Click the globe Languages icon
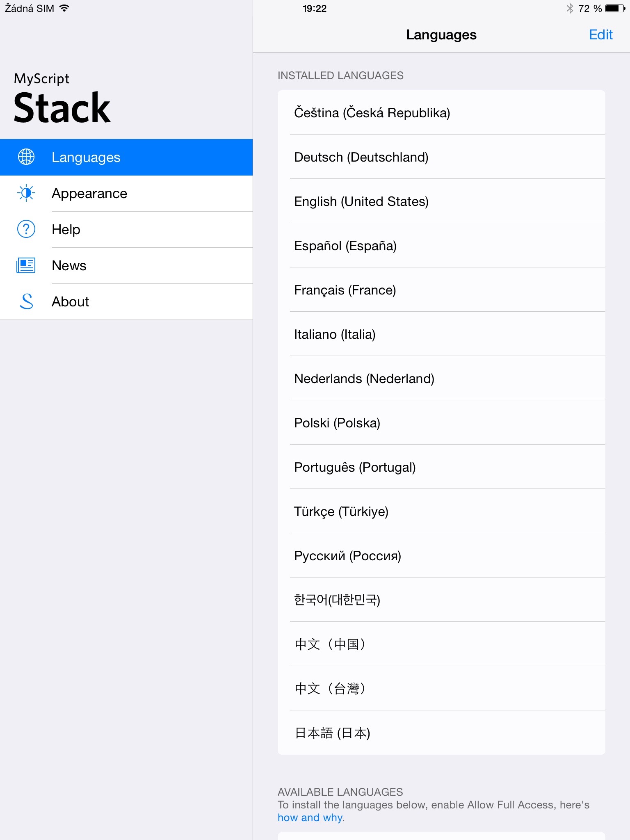The width and height of the screenshot is (630, 840). (x=26, y=157)
